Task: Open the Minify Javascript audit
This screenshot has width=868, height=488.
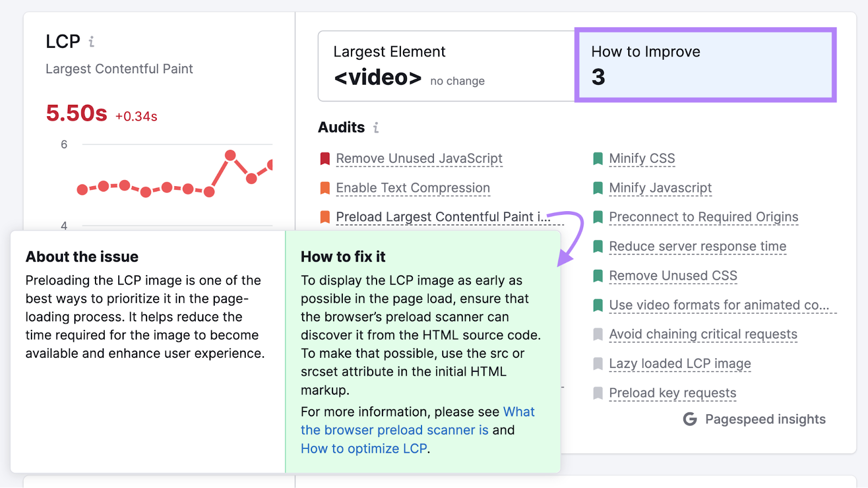Action: click(660, 188)
